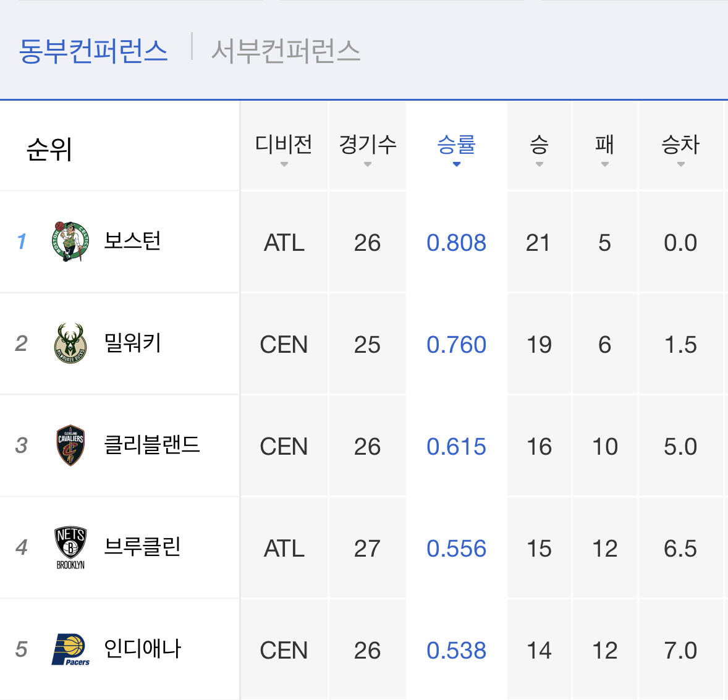Click the Boston Celtics team logo

[70, 241]
